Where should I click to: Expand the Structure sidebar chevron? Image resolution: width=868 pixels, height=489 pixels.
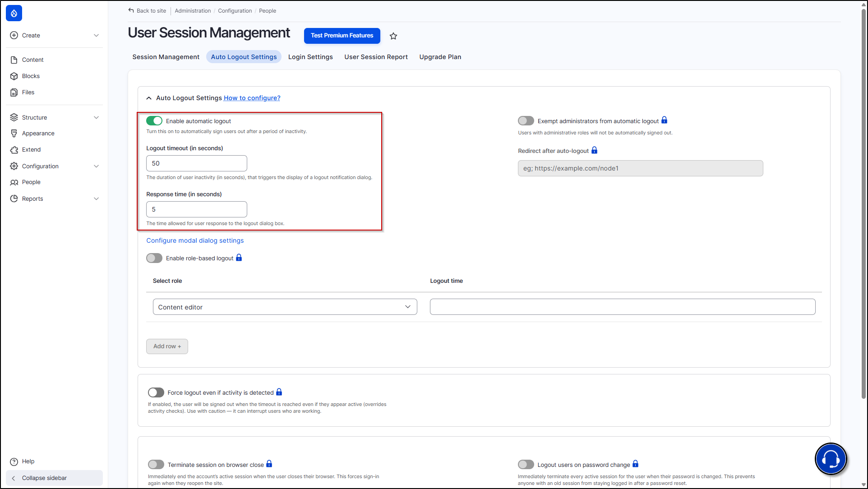(96, 117)
